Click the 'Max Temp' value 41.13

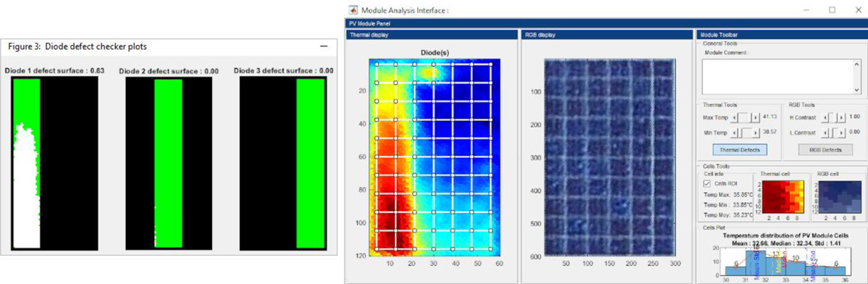770,117
